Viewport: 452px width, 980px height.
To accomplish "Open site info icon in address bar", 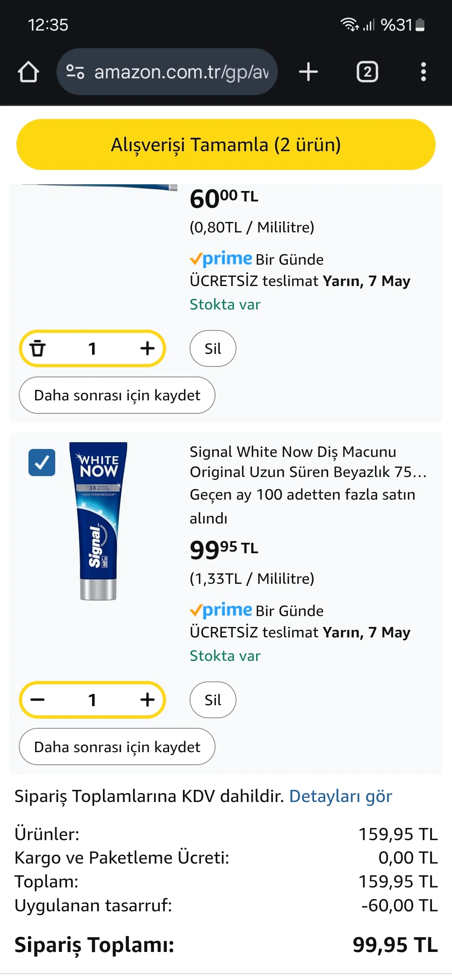I will click(x=76, y=72).
